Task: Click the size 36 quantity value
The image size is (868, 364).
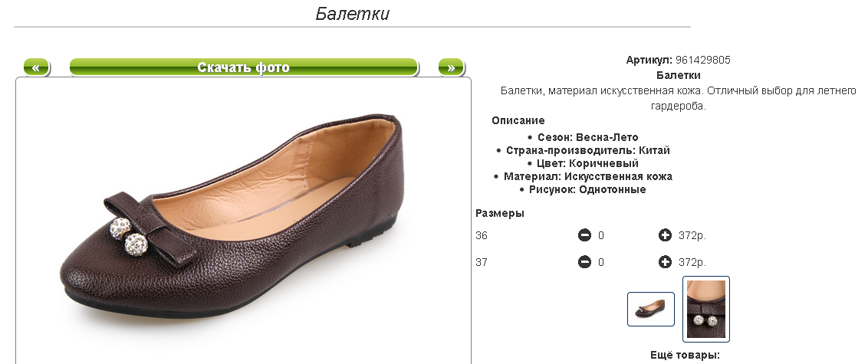Action: click(x=601, y=236)
